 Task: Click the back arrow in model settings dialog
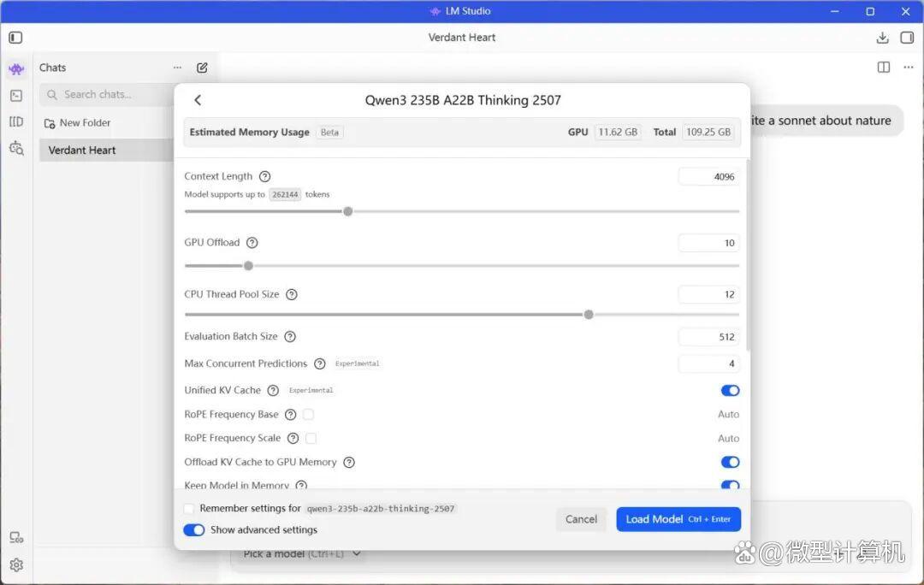pyautogui.click(x=198, y=100)
